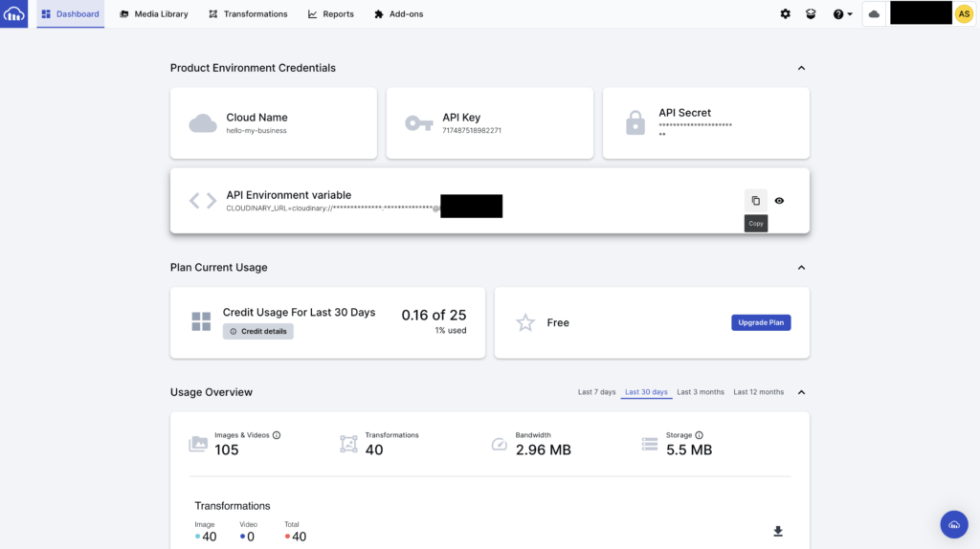Viewport: 980px width, 549px height.
Task: Show info for Images & Videos
Action: pyautogui.click(x=277, y=435)
